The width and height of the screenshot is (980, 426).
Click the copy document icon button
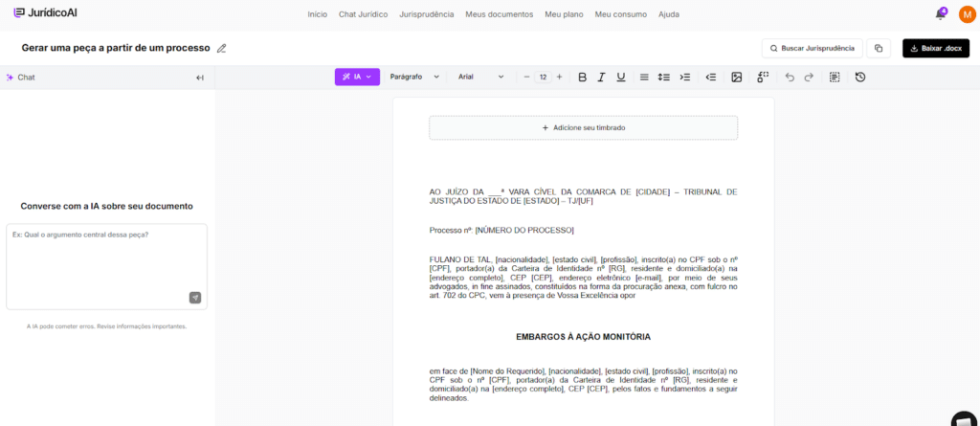(x=879, y=48)
